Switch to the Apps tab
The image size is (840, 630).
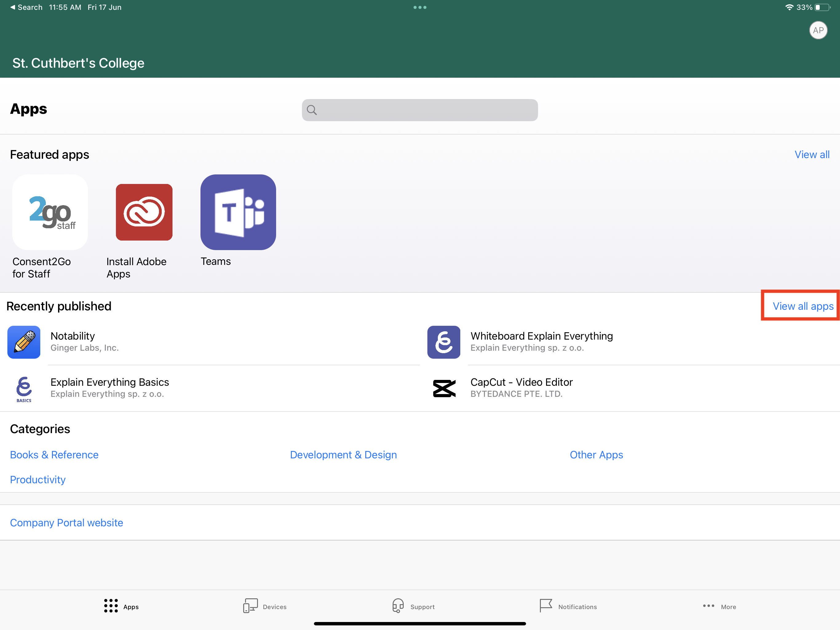point(121,606)
